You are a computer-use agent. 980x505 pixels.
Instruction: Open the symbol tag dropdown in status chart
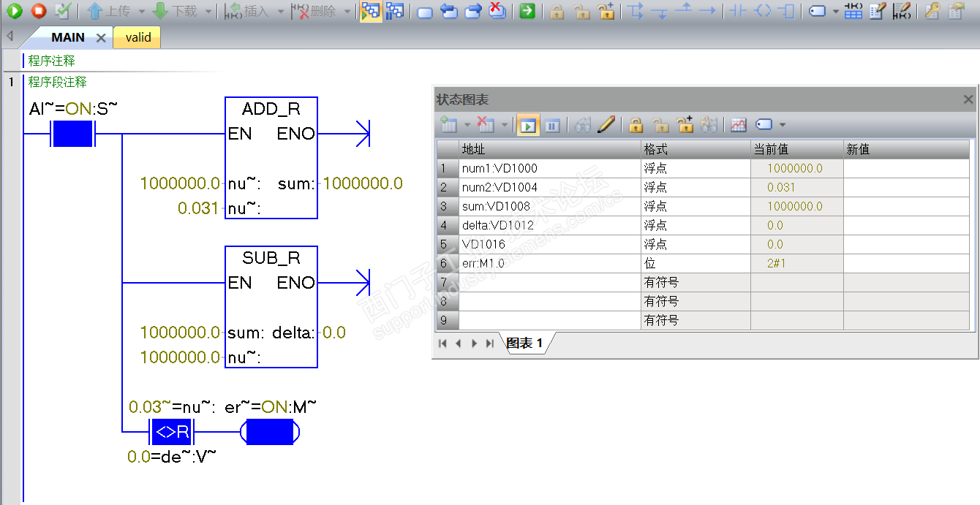pyautogui.click(x=782, y=126)
